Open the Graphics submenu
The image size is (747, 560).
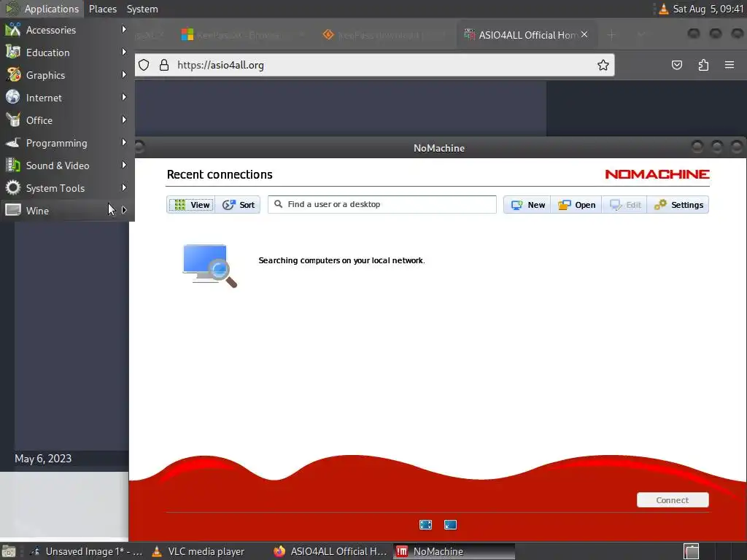coord(67,75)
